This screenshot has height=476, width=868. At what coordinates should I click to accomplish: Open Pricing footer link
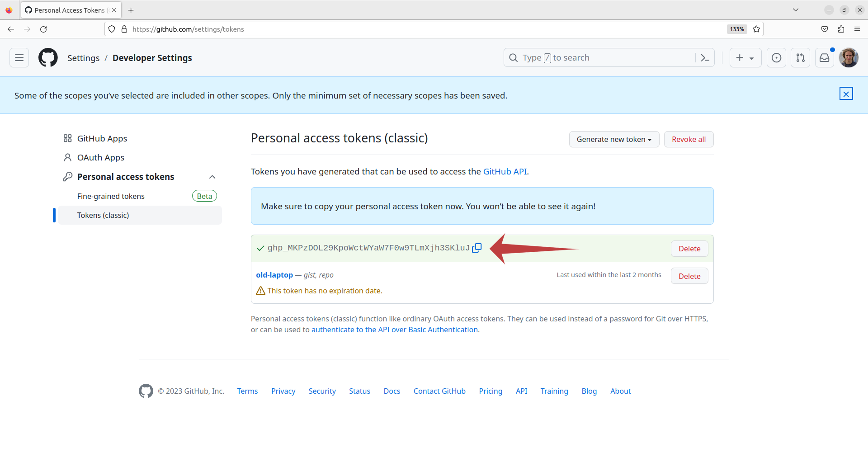pyautogui.click(x=491, y=391)
